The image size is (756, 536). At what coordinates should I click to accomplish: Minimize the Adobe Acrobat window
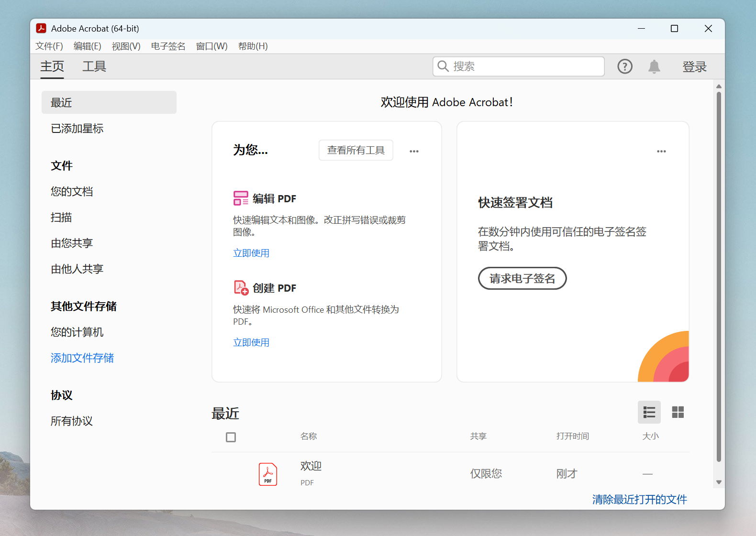pos(641,28)
